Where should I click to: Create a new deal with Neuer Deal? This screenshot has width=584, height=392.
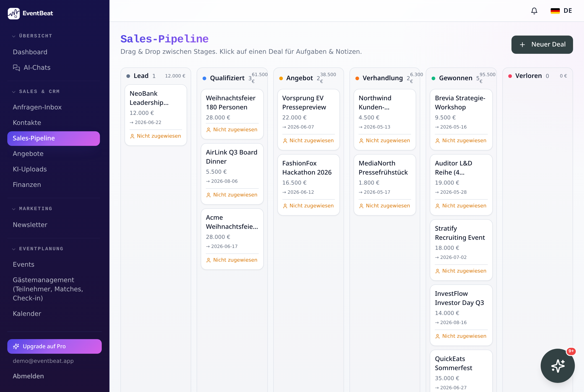coord(542,44)
